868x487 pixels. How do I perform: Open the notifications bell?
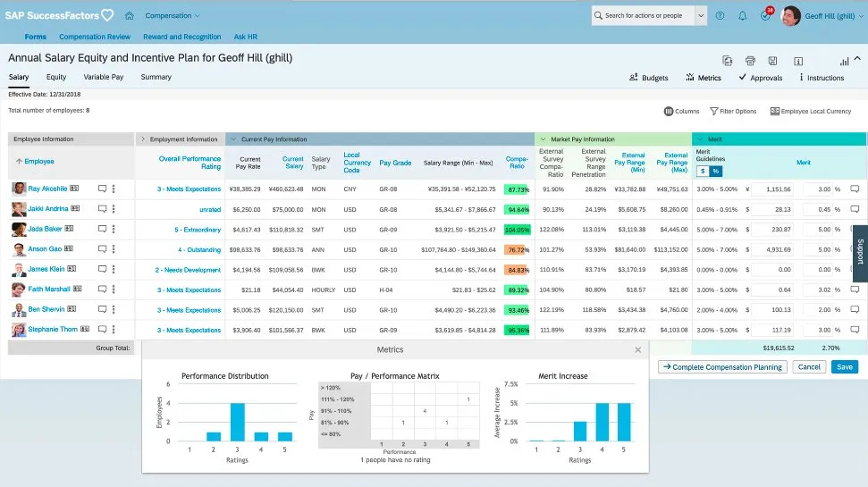tap(742, 15)
